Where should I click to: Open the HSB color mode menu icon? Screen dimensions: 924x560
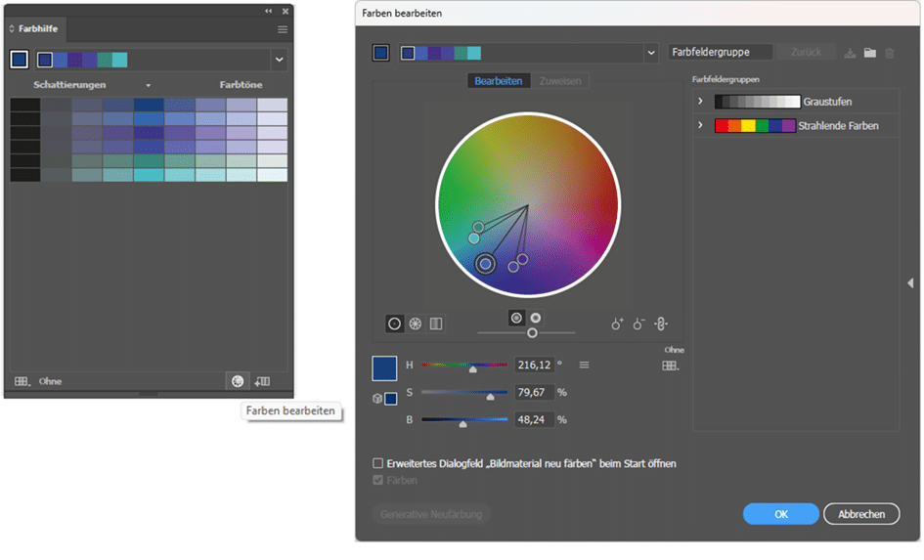click(x=584, y=365)
